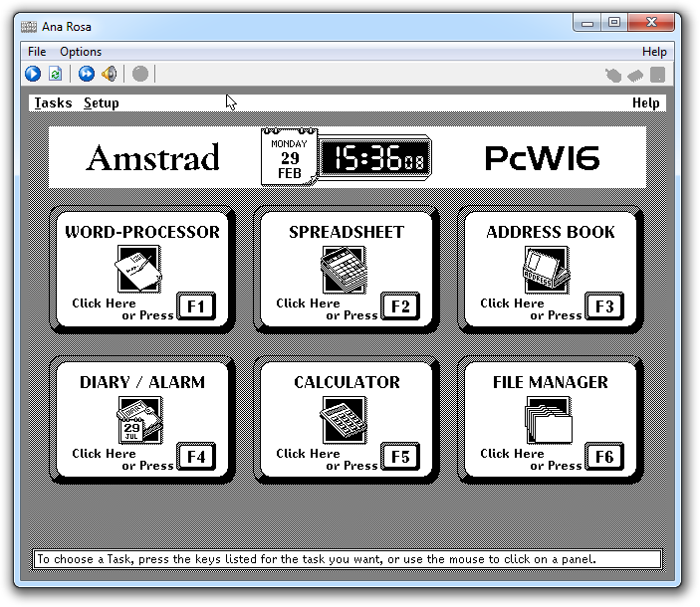700x607 pixels.
Task: Click the grey mouse status icon
Action: point(613,75)
